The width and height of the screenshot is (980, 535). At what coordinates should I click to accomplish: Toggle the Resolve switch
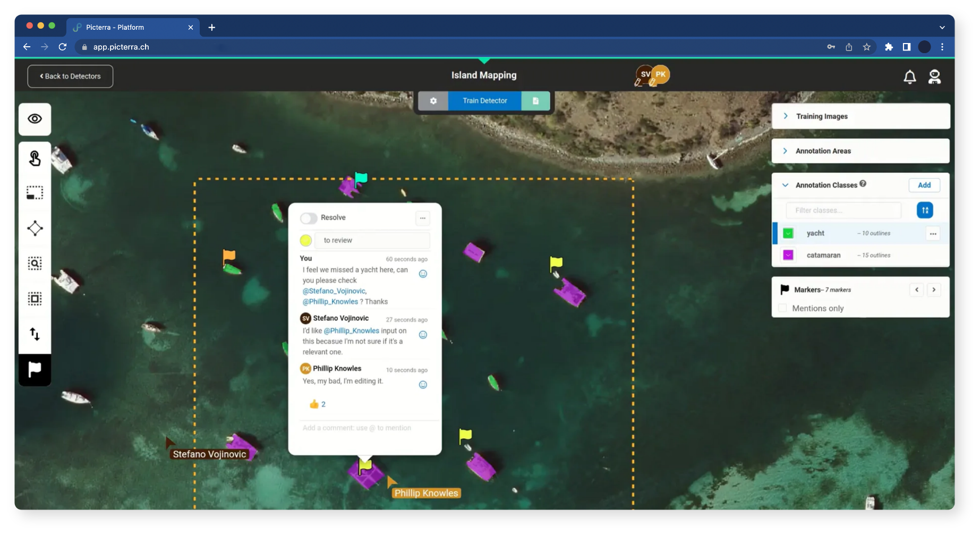click(x=309, y=218)
